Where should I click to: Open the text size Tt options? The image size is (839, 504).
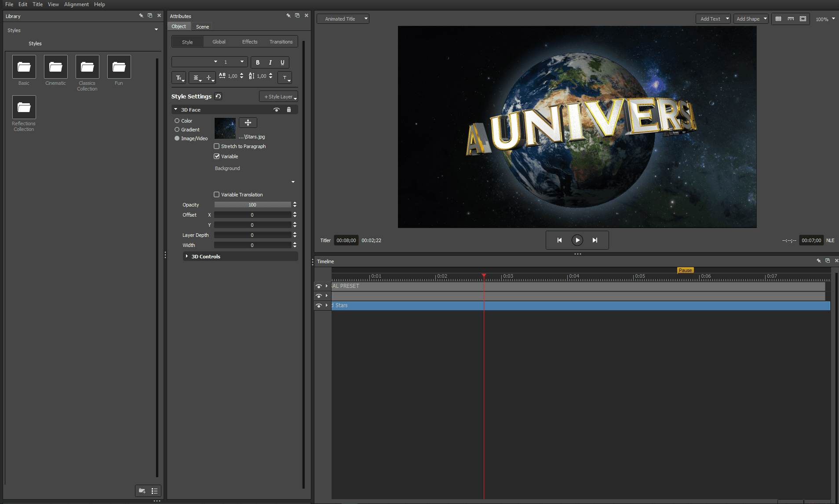[x=179, y=78]
